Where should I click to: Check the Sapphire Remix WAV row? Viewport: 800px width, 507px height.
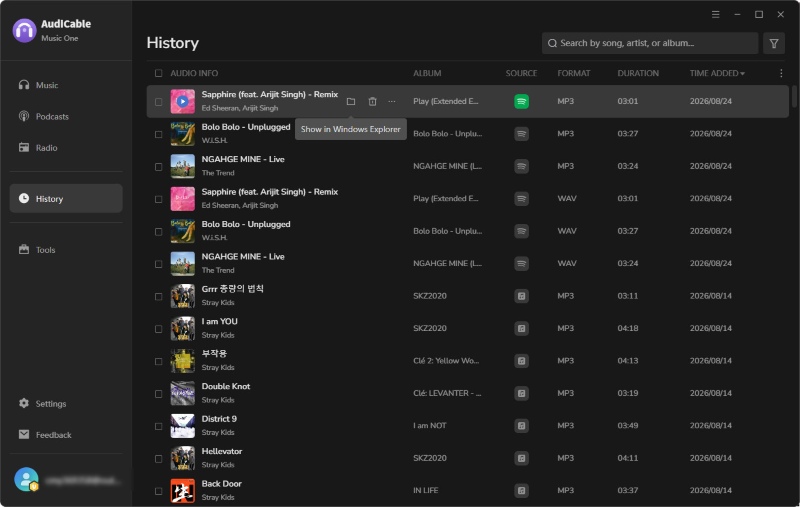[x=159, y=199]
